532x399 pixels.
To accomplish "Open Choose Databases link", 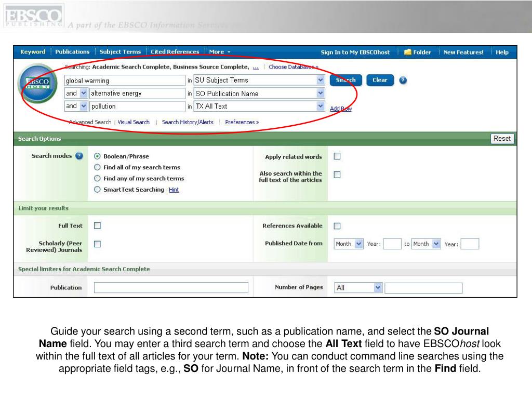I will pyautogui.click(x=294, y=67).
